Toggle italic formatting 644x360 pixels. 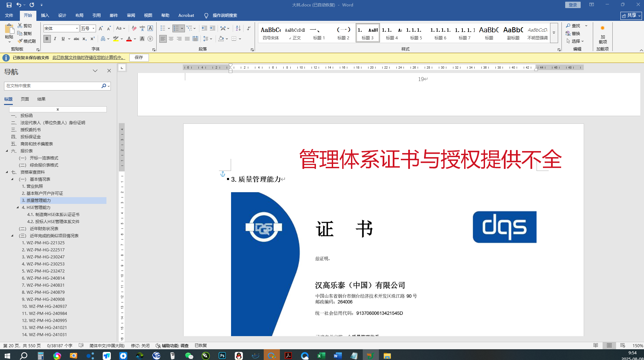pos(55,39)
